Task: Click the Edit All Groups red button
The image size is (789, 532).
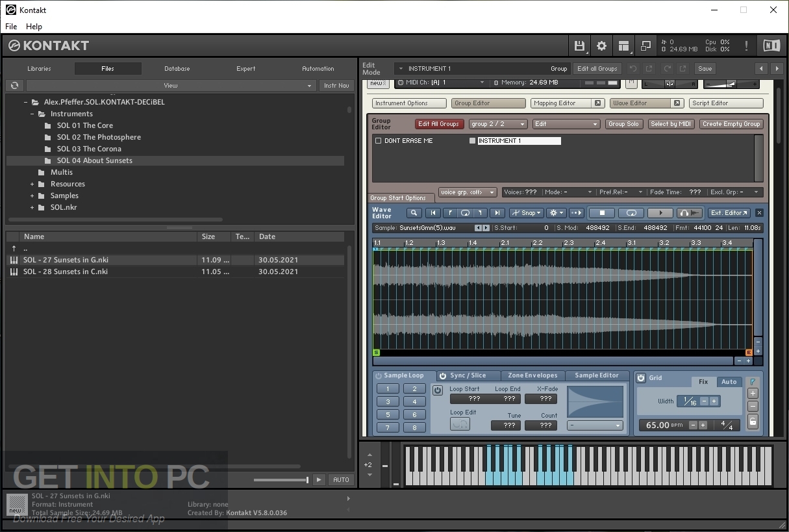Action: 438,124
